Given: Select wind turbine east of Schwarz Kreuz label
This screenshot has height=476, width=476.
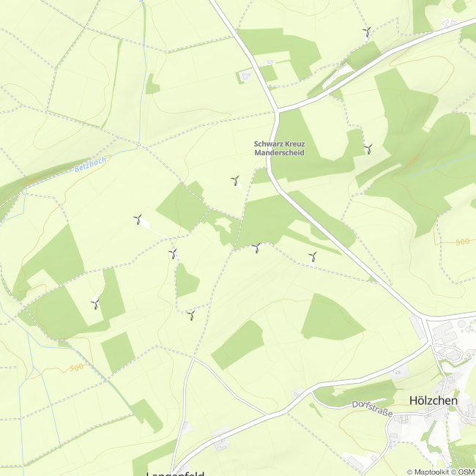Looking at the screenshot, I should click(x=368, y=149).
